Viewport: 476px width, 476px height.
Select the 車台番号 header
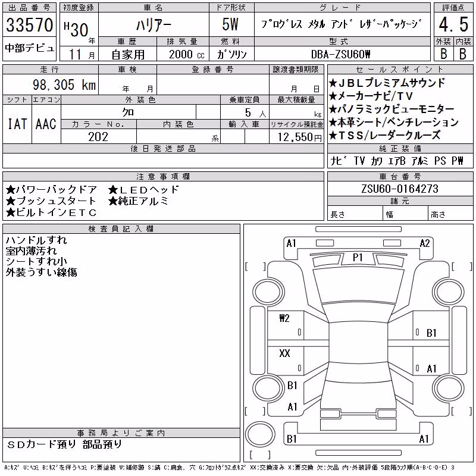coord(400,176)
